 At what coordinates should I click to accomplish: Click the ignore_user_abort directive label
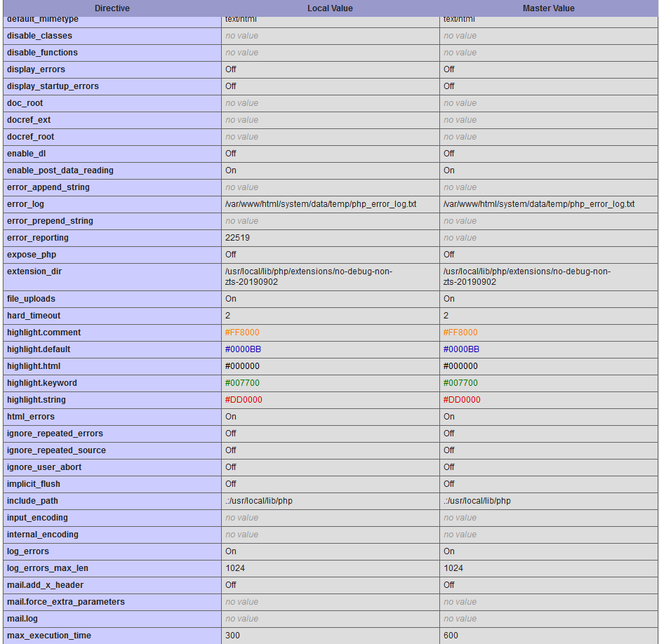click(44, 467)
